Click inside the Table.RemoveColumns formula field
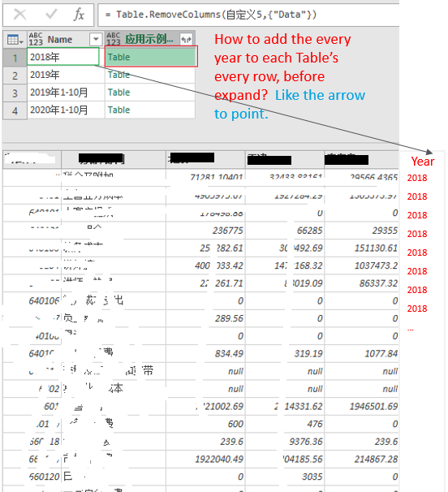This screenshot has width=448, height=492. (248, 15)
